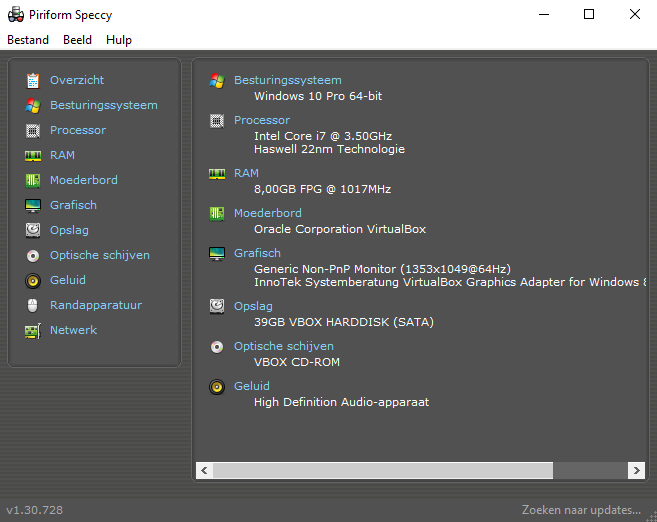This screenshot has width=657, height=522.
Task: Click the disc icon beside Optische schijven in sidebar
Action: point(33,255)
